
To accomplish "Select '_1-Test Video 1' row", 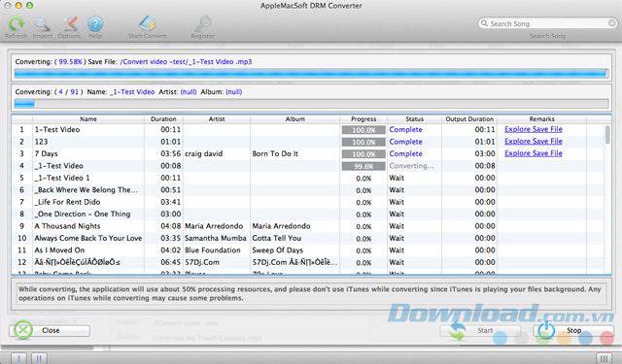I will (307, 178).
